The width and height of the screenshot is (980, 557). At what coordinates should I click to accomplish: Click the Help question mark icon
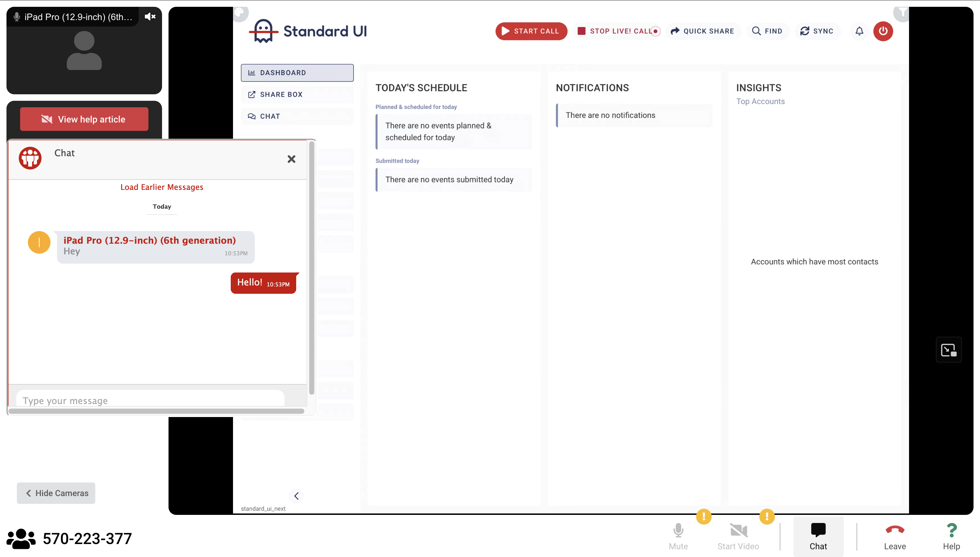click(951, 530)
